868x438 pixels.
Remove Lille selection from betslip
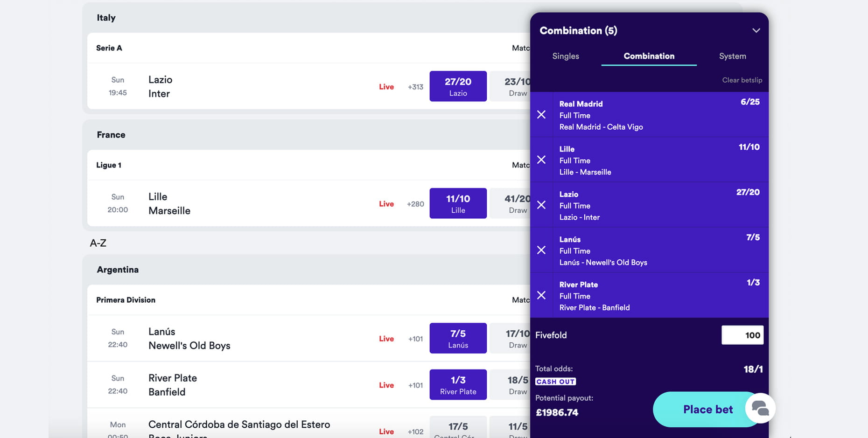tap(541, 160)
